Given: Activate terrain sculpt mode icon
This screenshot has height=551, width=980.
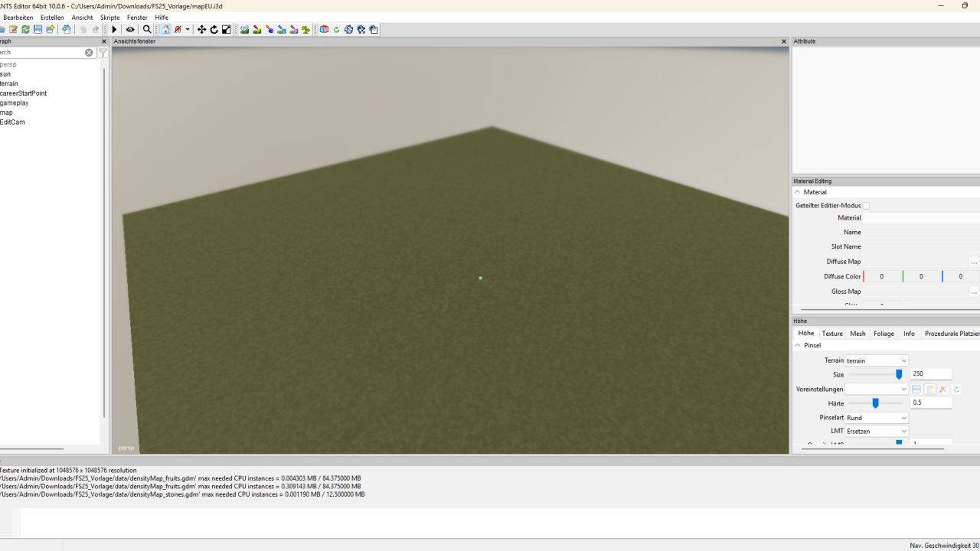Looking at the screenshot, I should (243, 30).
